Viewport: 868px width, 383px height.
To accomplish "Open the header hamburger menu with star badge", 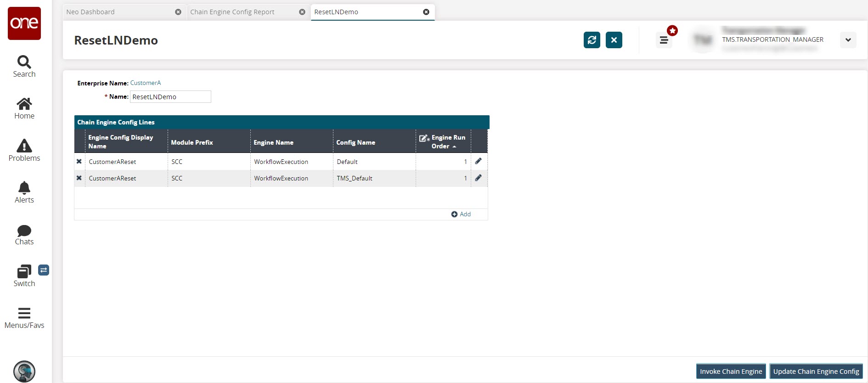I will click(664, 40).
